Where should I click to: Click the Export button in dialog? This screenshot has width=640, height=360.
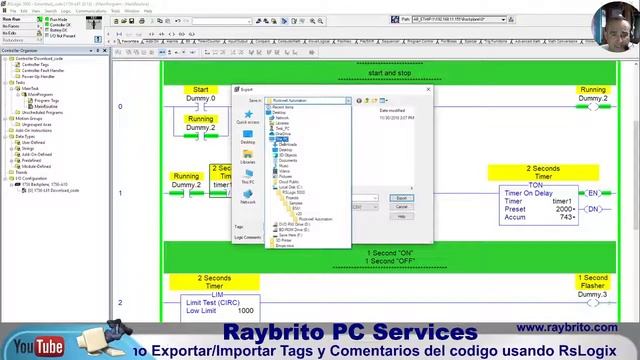point(402,198)
